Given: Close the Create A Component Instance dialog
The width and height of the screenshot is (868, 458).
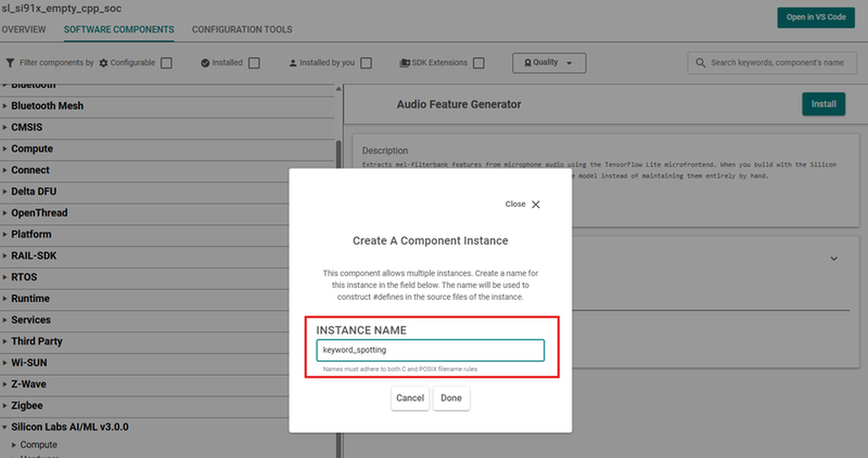Looking at the screenshot, I should click(523, 204).
